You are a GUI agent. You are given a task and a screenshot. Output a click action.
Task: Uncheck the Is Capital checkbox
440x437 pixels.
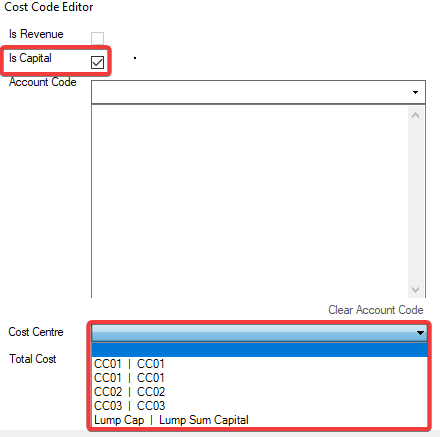coord(97,62)
